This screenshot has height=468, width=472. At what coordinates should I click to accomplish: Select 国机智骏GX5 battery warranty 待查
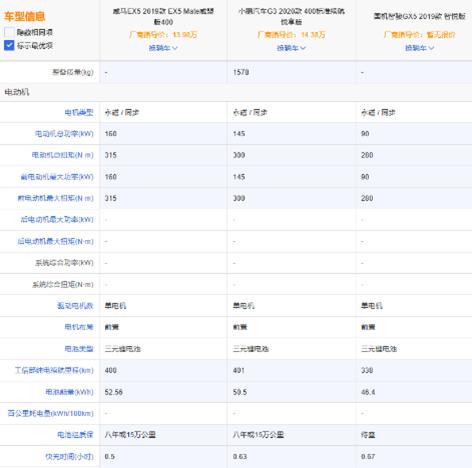(x=368, y=435)
